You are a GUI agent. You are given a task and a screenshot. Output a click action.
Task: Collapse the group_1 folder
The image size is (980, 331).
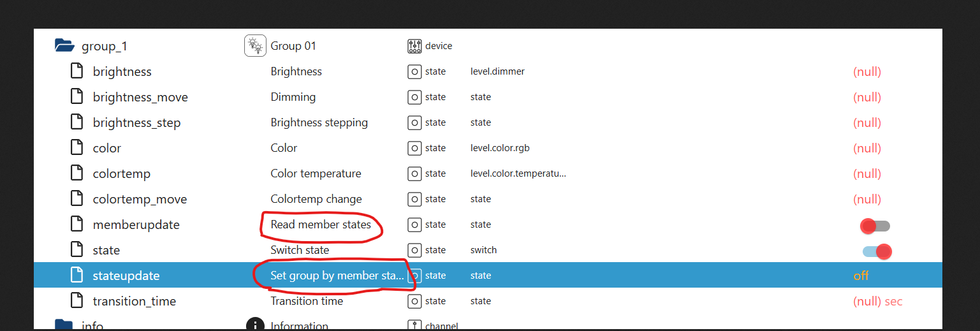64,45
